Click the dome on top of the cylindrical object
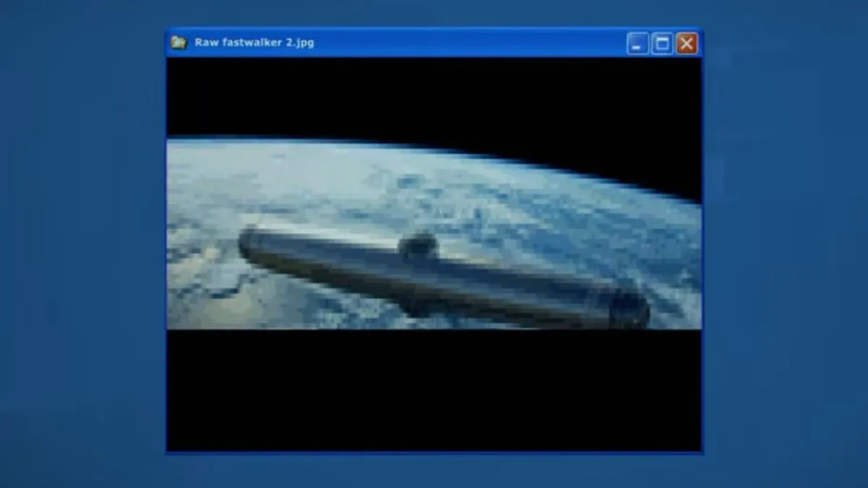 [418, 245]
